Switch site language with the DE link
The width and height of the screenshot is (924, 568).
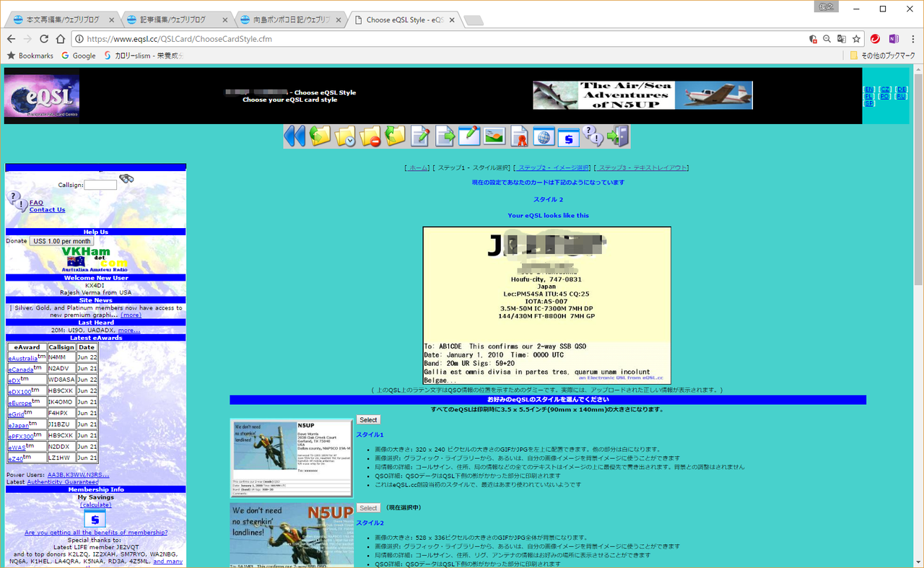[901, 89]
